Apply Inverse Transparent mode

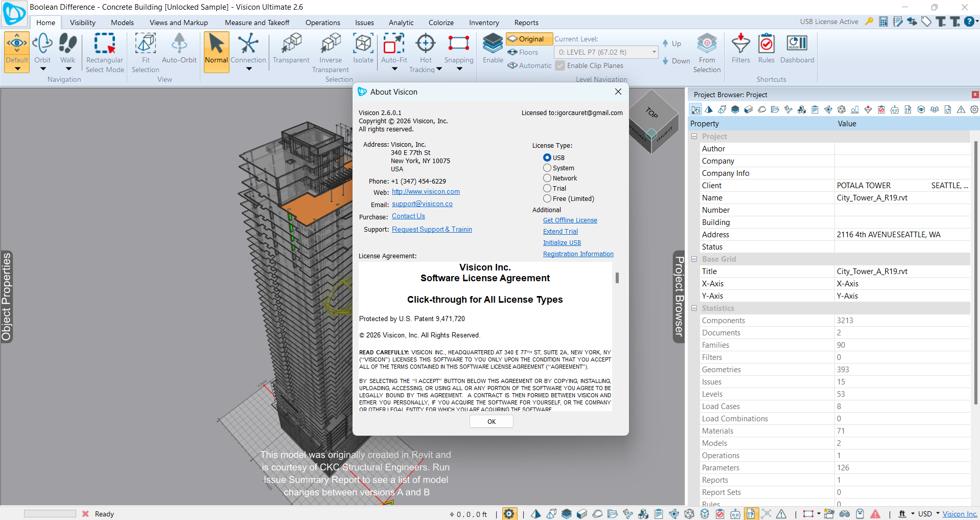331,53
